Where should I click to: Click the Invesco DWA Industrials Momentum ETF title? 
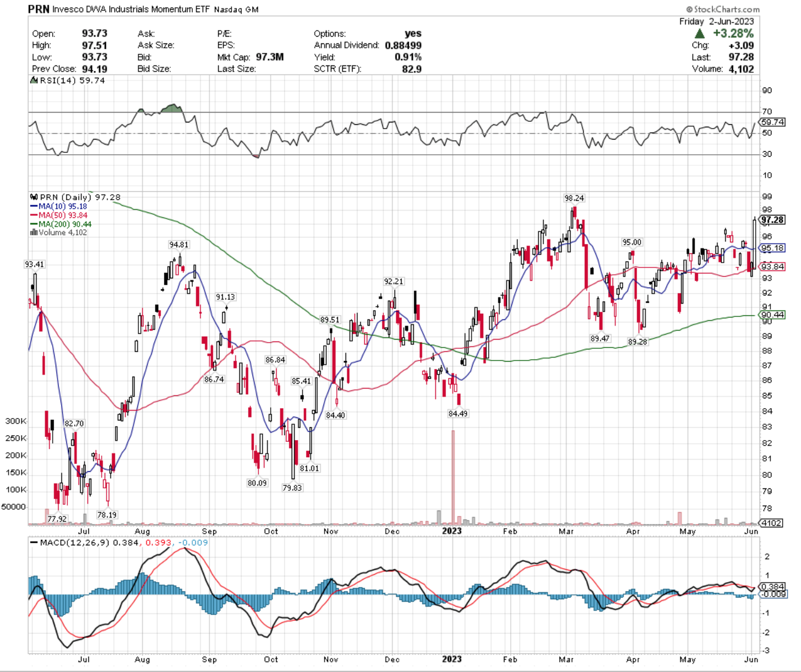(x=131, y=10)
